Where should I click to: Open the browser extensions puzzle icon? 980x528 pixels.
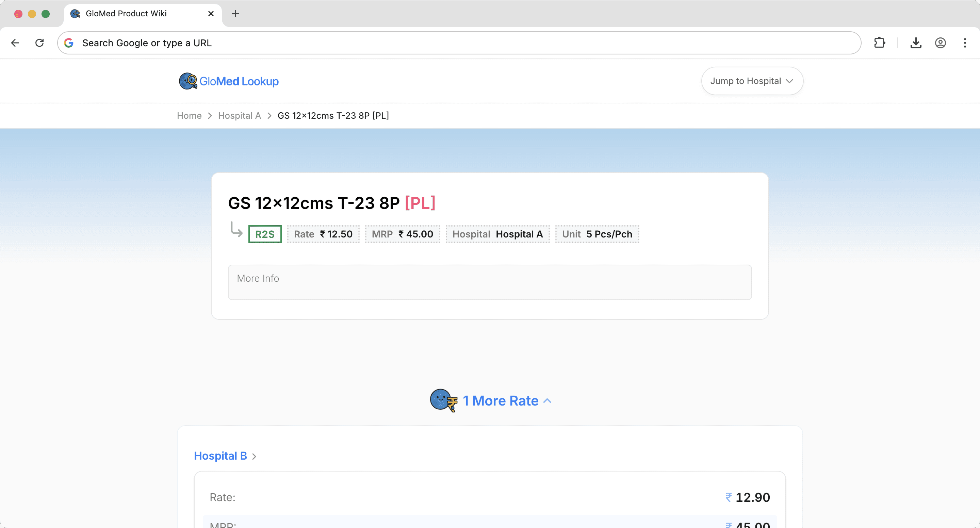pyautogui.click(x=880, y=43)
